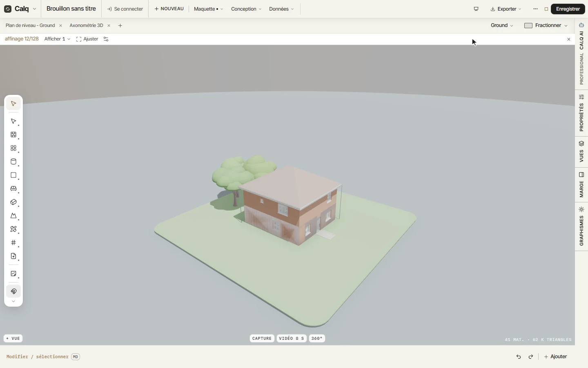Viewport: 588px width, 368px height.
Task: Choose the mountain terrain tool
Action: pos(13,216)
